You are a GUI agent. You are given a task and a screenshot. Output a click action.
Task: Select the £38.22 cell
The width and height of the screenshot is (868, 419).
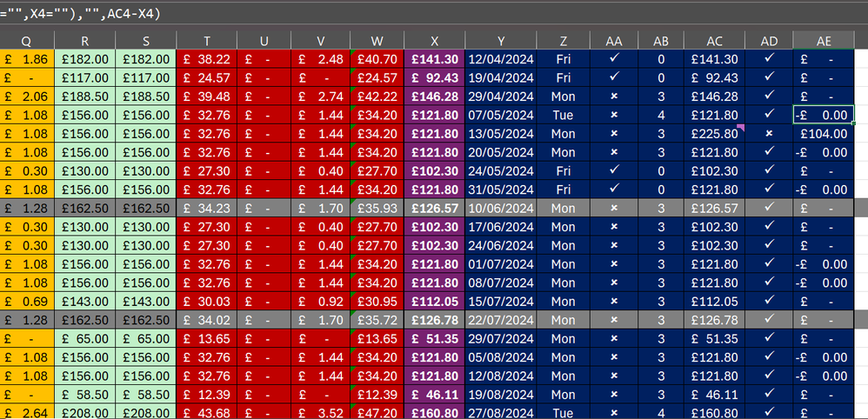[x=206, y=59]
